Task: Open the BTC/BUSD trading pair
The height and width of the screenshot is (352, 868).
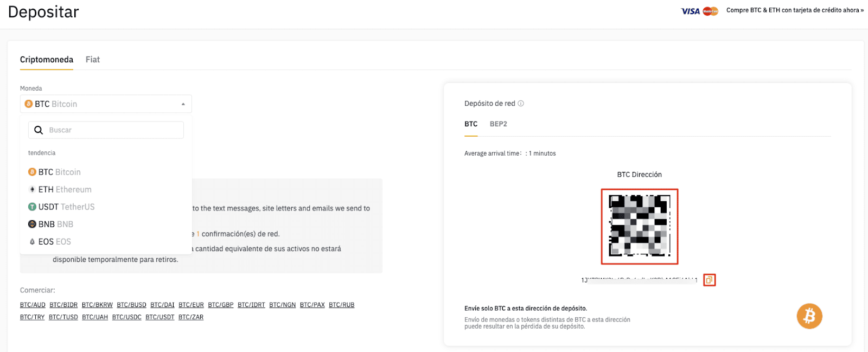Action: click(x=131, y=305)
